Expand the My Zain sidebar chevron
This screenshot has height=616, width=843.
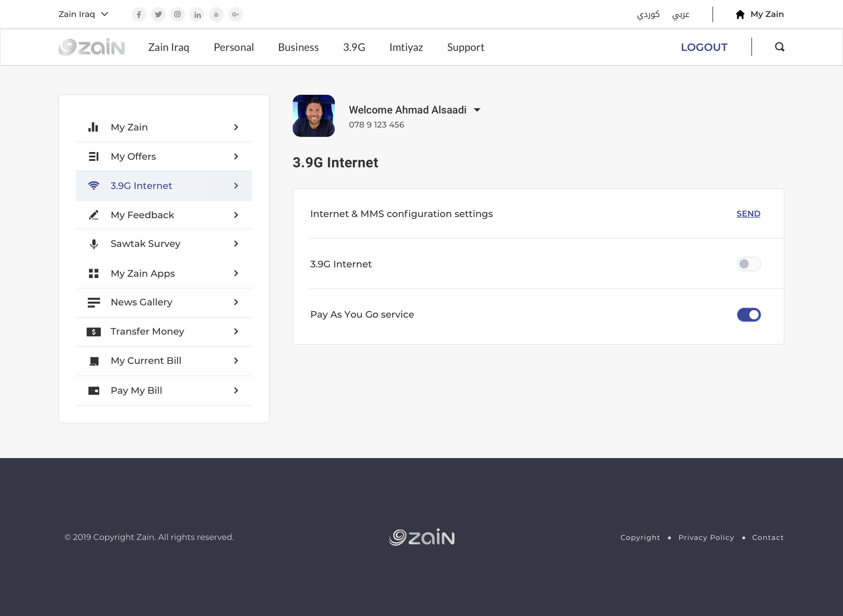[x=236, y=127]
